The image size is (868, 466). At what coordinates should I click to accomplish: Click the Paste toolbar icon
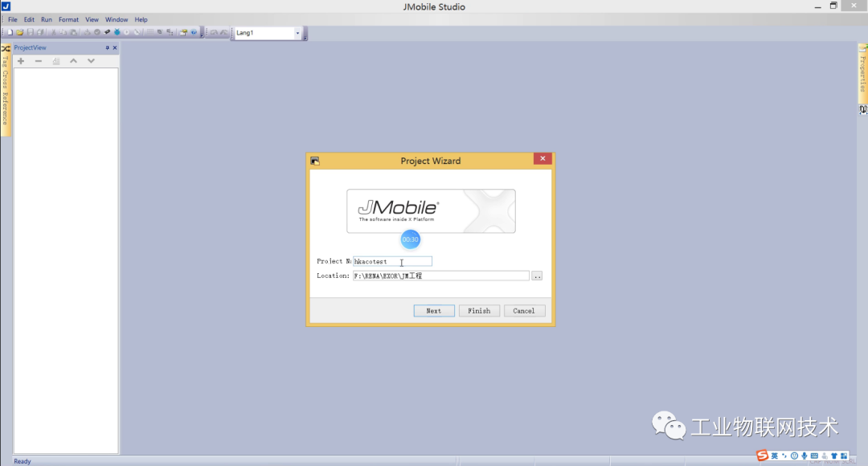point(73,32)
